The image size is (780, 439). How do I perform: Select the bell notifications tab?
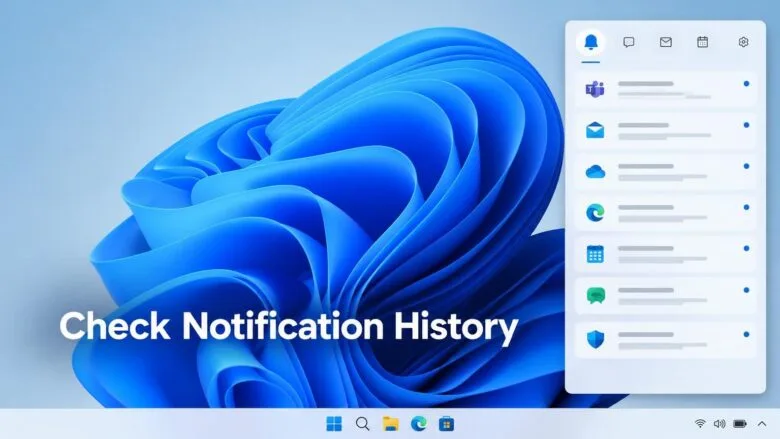[x=590, y=42]
